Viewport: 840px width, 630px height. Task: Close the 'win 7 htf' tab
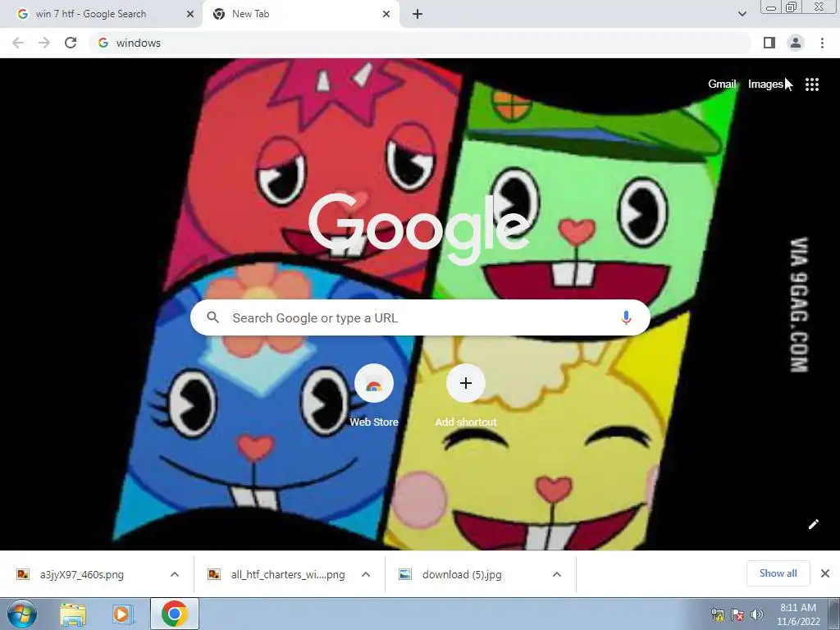tap(190, 15)
